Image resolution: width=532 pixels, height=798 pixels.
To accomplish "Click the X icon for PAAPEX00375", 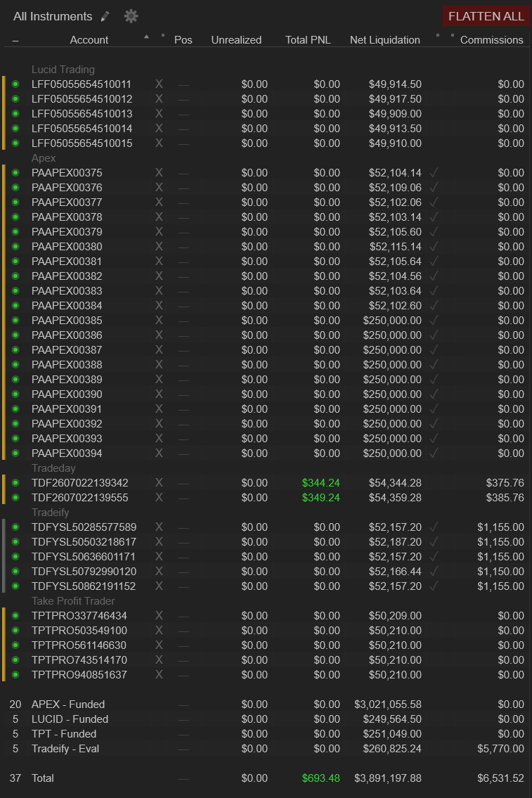I will 160,172.
